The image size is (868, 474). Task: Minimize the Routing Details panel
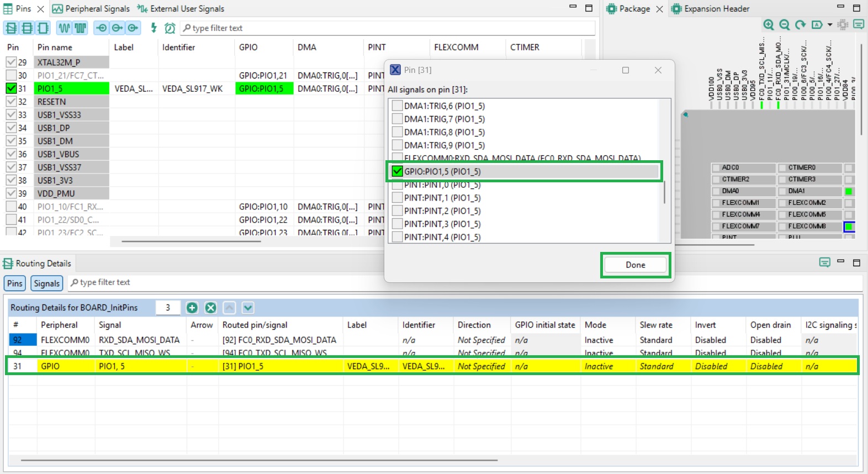pyautogui.click(x=841, y=261)
